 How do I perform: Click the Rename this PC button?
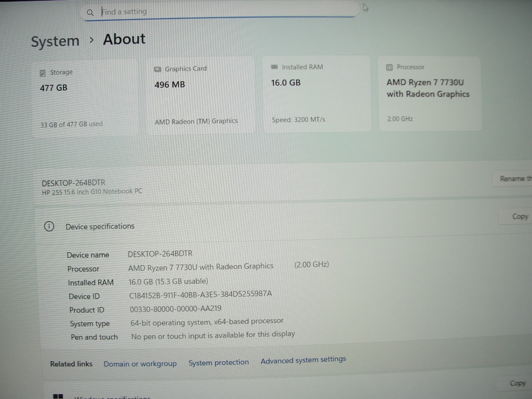(513, 179)
